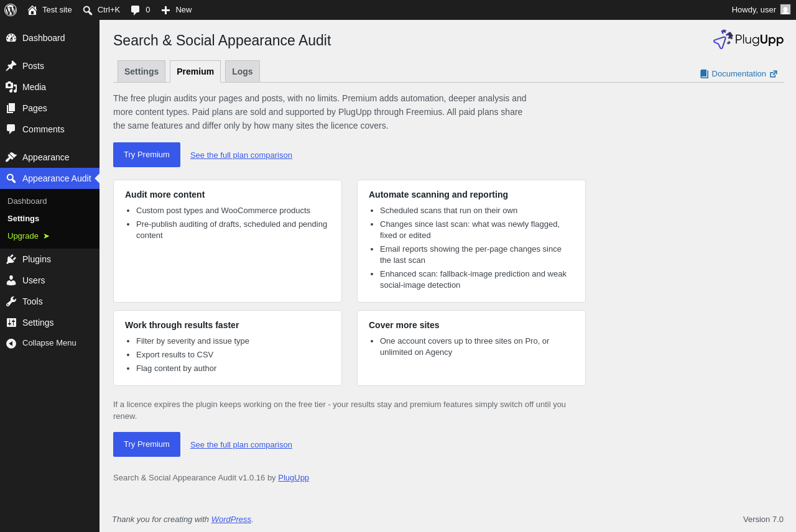Click the Dashboard gauge icon in sidebar
Screen dimensions: 796x532
click(11, 38)
